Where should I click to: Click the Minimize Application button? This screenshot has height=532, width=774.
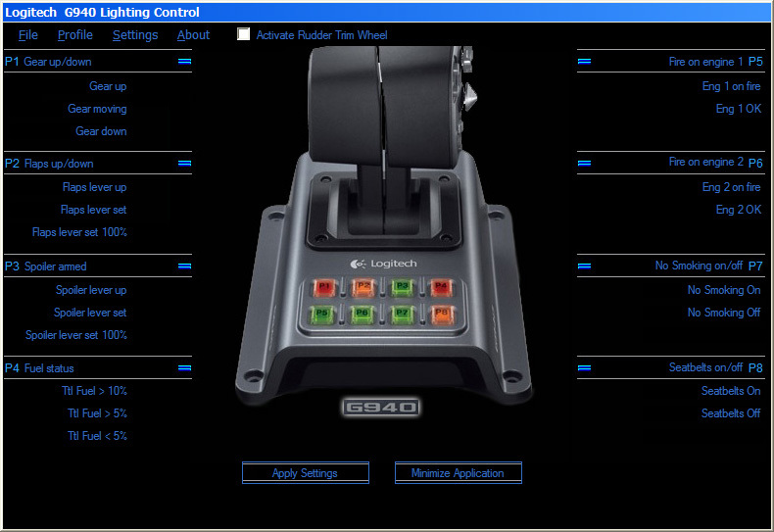458,473
